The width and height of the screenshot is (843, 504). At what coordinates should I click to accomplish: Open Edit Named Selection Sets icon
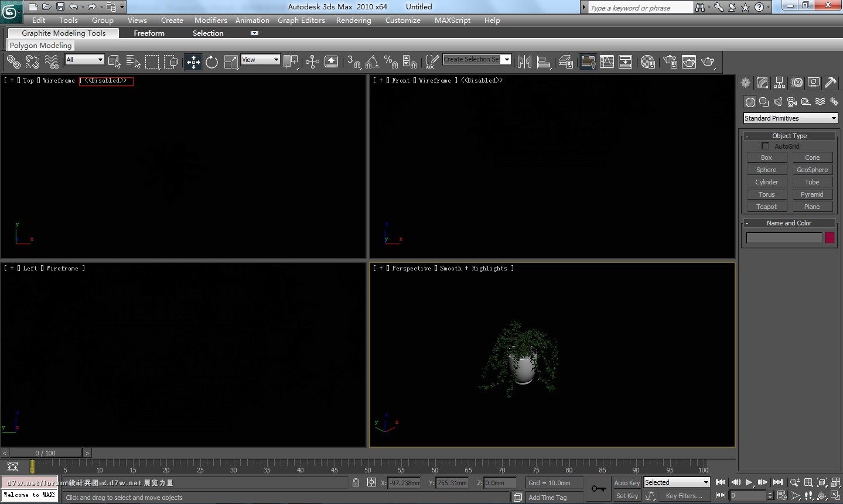point(432,61)
